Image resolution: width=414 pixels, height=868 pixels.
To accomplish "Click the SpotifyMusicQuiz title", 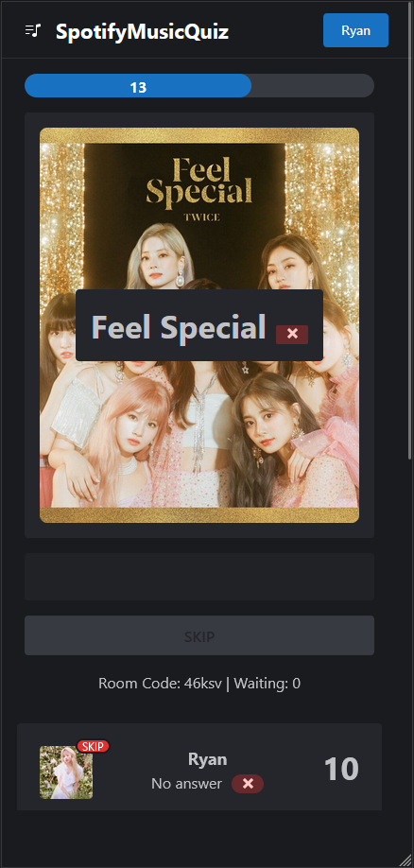I will pyautogui.click(x=142, y=31).
